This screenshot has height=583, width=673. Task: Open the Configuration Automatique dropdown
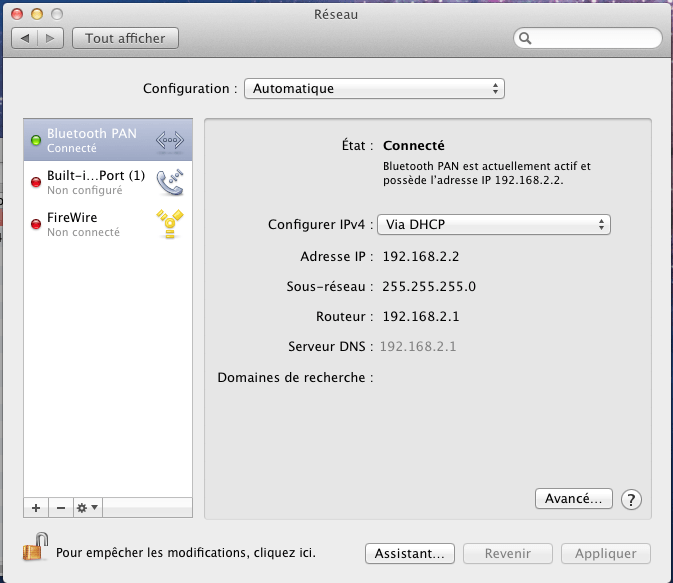click(x=374, y=89)
